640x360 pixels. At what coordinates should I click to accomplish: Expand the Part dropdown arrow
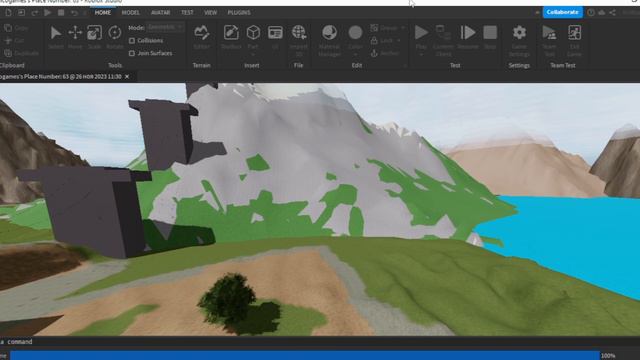[x=253, y=54]
